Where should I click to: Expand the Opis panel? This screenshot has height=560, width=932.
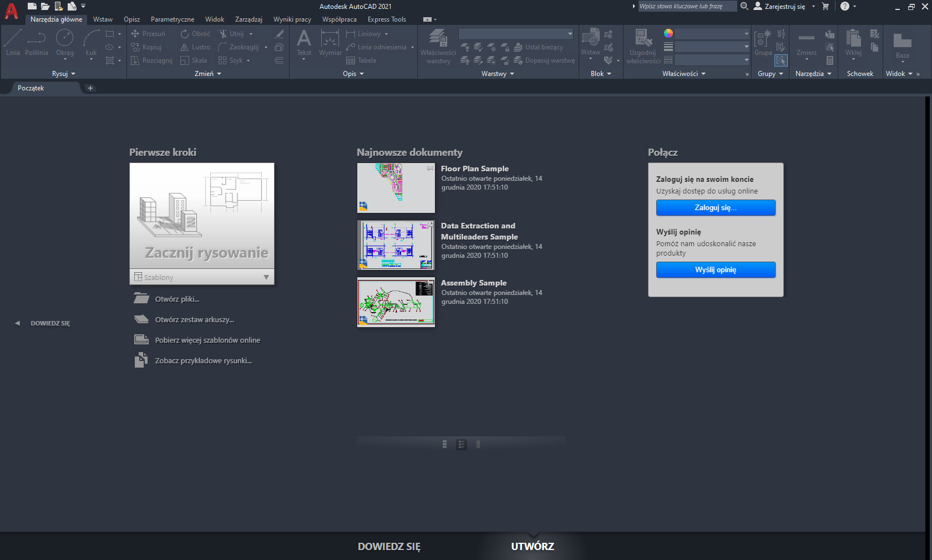coord(353,74)
